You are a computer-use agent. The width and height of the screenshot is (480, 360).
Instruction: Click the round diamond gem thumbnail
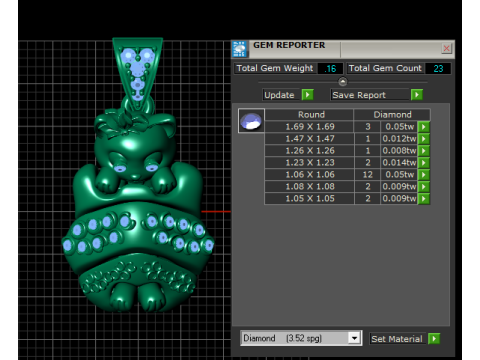click(x=251, y=121)
